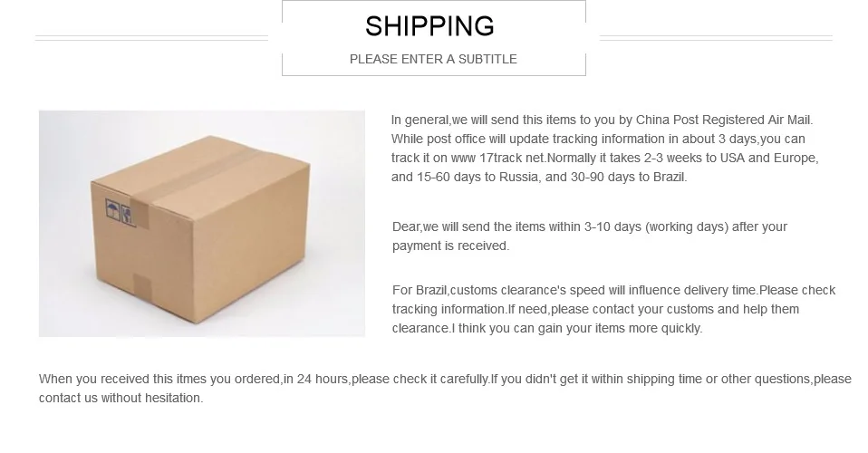Click the SHIPPING heading title
This screenshot has width=868, height=453.
click(429, 26)
